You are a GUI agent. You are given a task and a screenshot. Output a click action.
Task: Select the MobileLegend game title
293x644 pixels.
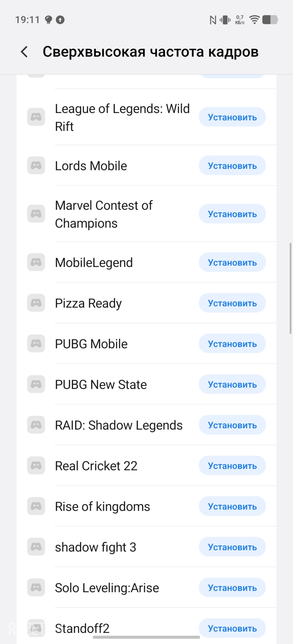pyautogui.click(x=94, y=263)
